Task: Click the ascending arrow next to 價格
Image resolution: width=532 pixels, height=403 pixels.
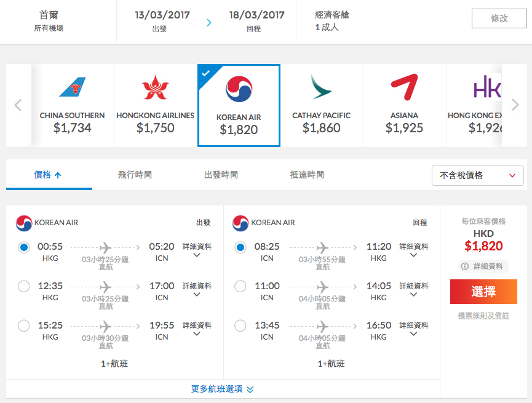Action: (58, 175)
